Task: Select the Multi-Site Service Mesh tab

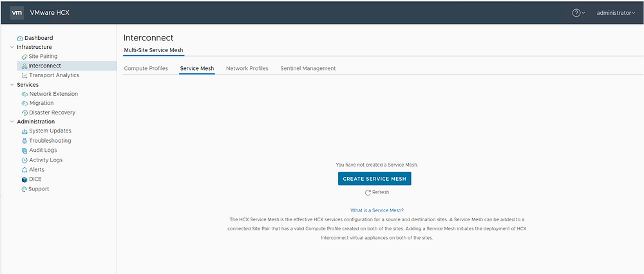Action: (x=154, y=50)
